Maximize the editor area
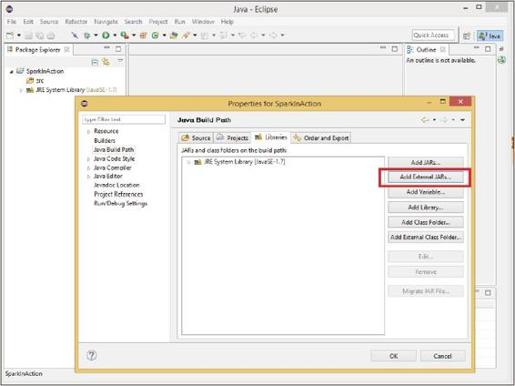515x386 pixels. coord(395,49)
